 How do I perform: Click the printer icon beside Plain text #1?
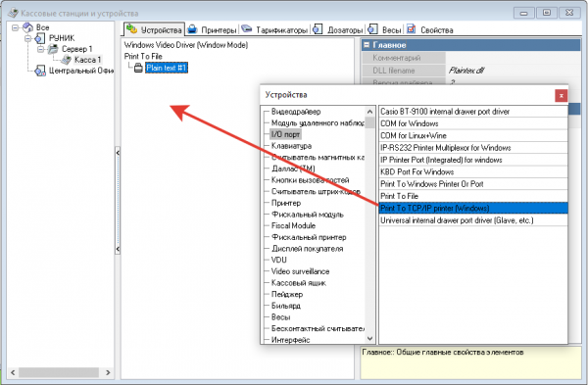coord(138,68)
